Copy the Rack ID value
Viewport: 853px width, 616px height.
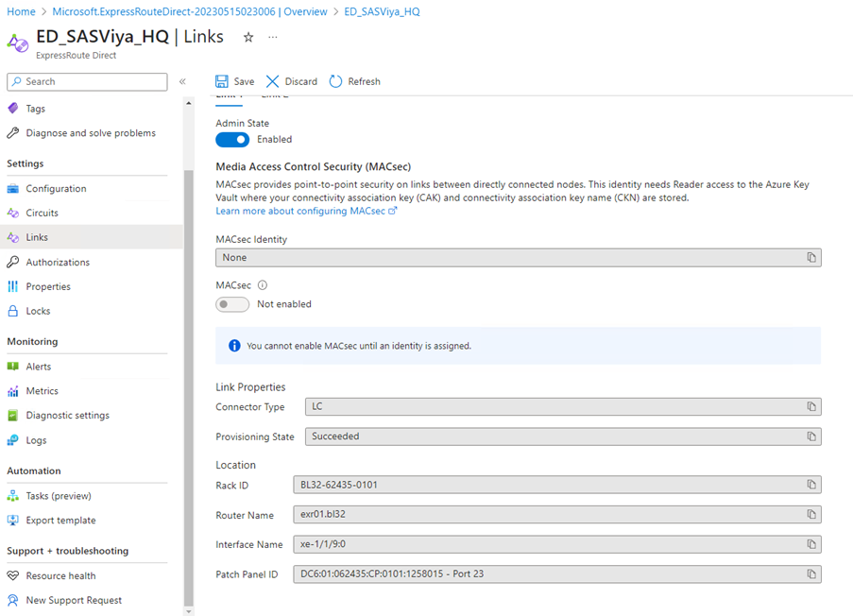coord(810,485)
